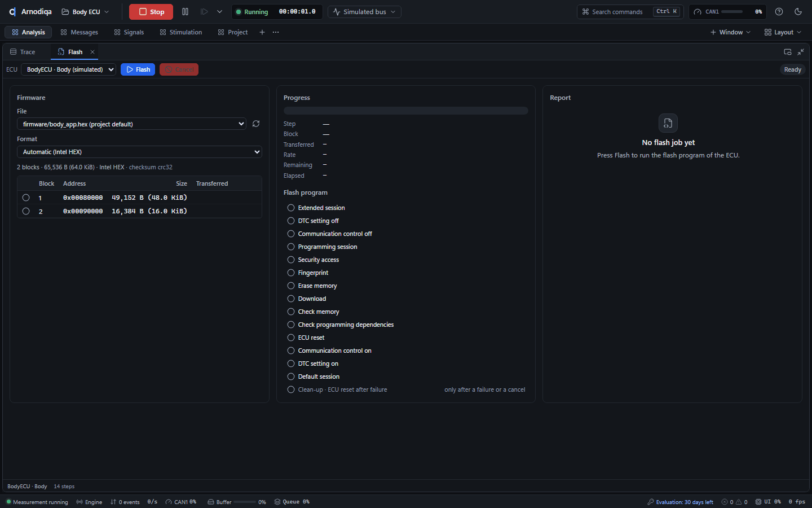The width and height of the screenshot is (812, 508).
Task: Open the Simulated bus dropdown
Action: 364,12
